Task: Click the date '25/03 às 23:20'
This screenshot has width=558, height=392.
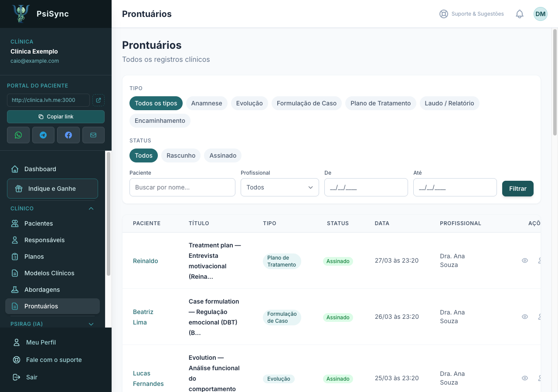Action: (x=397, y=378)
